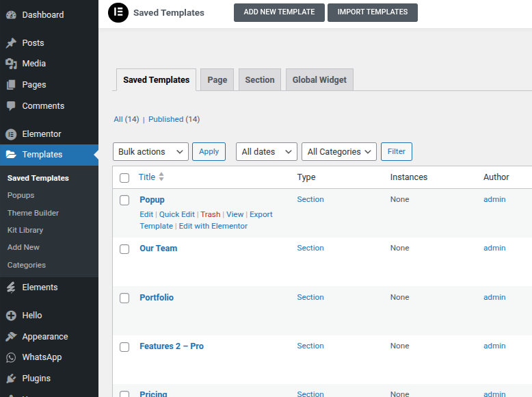Click Edit under the Popup row

(146, 214)
